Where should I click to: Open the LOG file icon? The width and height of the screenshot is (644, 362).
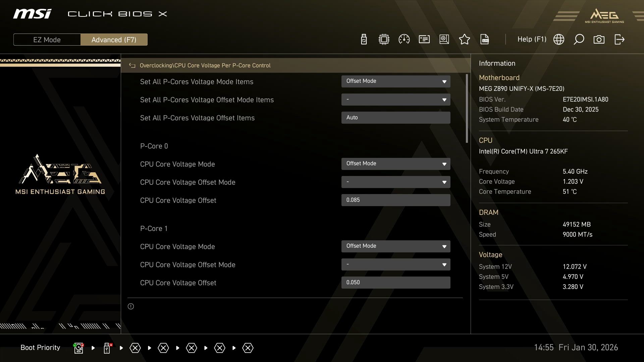click(x=484, y=40)
